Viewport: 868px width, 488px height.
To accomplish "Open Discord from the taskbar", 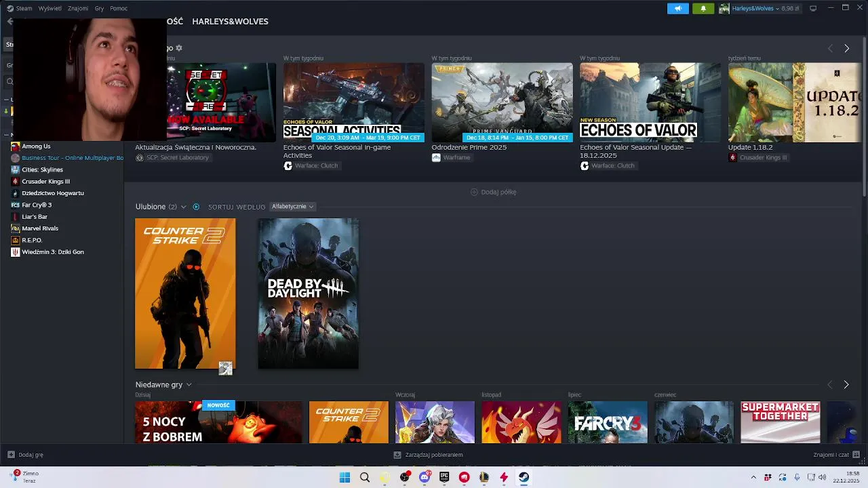I will coord(425,477).
